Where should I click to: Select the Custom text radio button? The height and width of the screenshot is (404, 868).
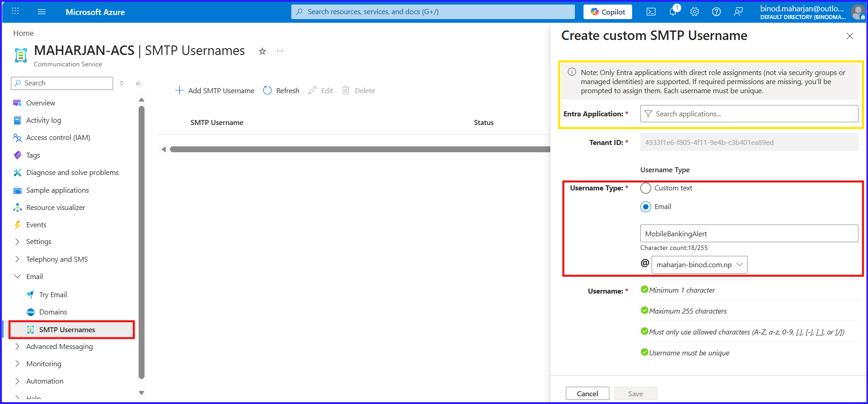click(646, 188)
